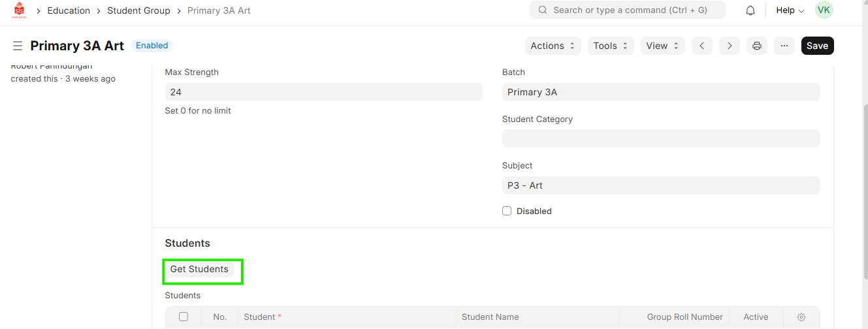
Task: Expand the Actions dropdown
Action: 553,46
